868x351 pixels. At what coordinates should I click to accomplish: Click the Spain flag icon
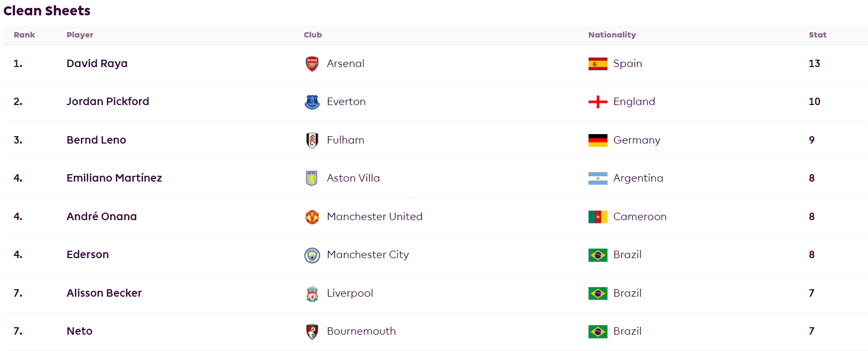tap(598, 64)
